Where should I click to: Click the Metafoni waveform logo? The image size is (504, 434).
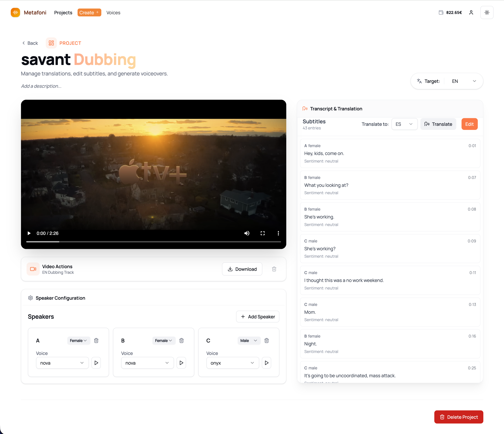(15, 12)
